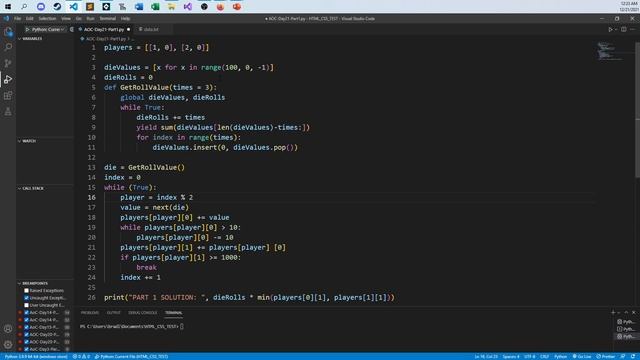Open the Extensions view icon
Viewport: 640px width, 360px height.
coord(8,96)
